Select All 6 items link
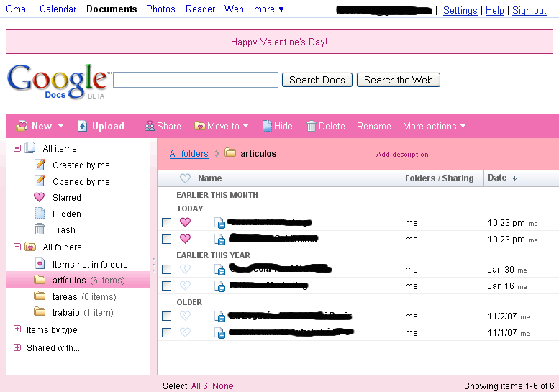Screen dimensions: 559x392 coord(200,386)
